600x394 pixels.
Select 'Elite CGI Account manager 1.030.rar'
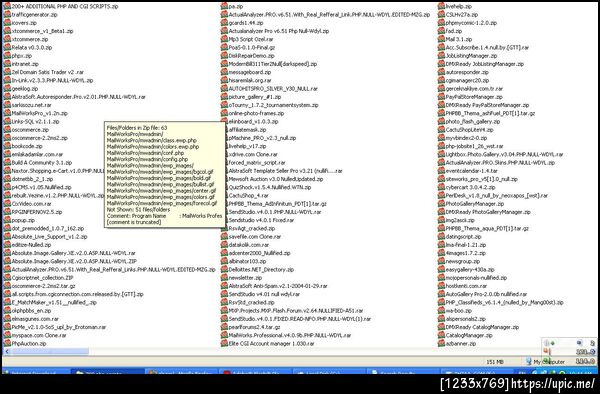pos(272,344)
